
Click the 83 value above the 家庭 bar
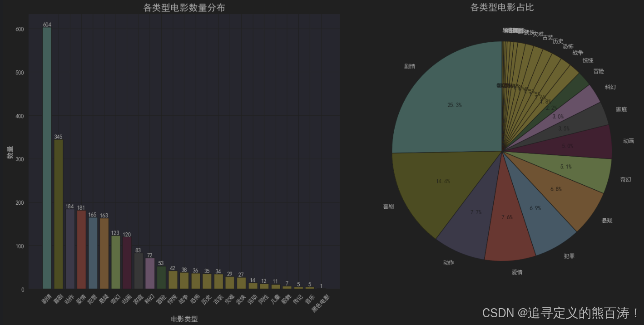click(138, 250)
